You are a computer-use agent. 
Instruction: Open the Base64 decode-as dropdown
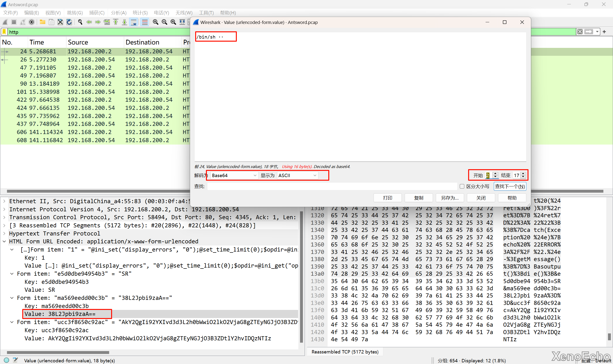(x=234, y=175)
